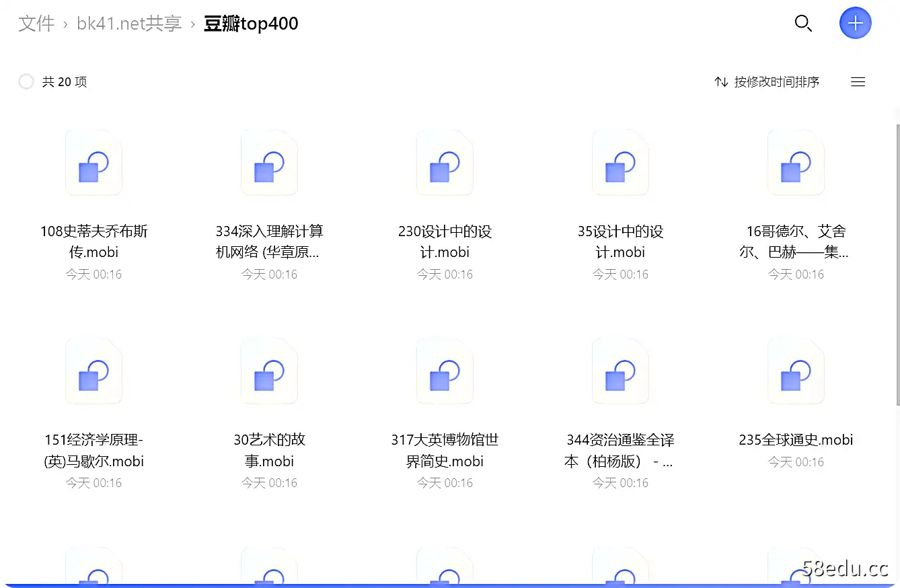Open file icon for 235全球通史.mobi
Screen dimensions: 900x588
click(796, 372)
